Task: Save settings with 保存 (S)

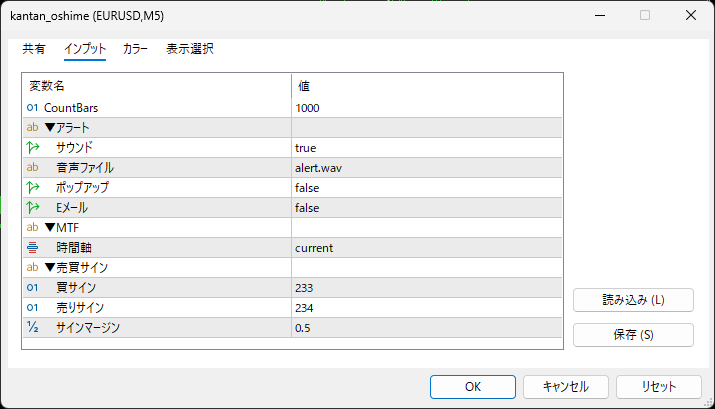Action: click(x=633, y=335)
